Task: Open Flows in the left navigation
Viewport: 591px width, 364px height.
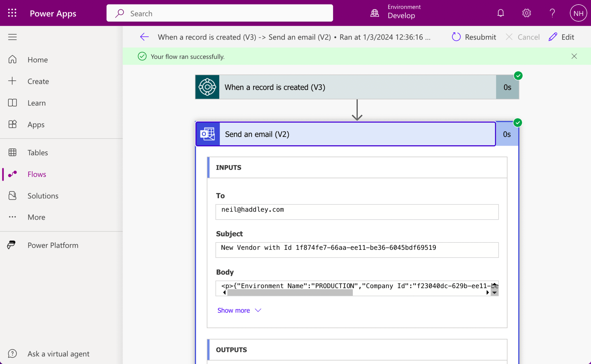Action: click(x=37, y=174)
